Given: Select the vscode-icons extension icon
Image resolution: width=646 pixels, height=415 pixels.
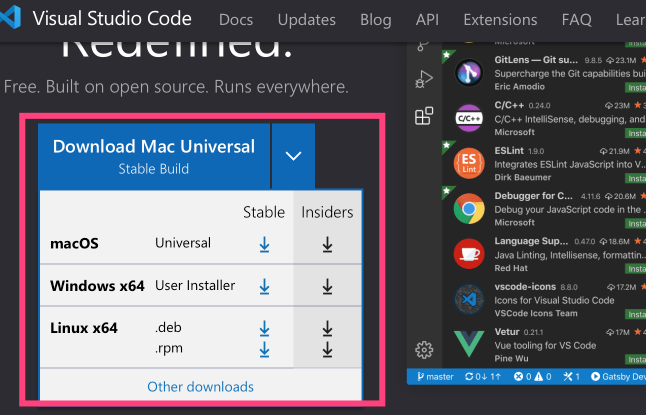Looking at the screenshot, I should point(469,299).
